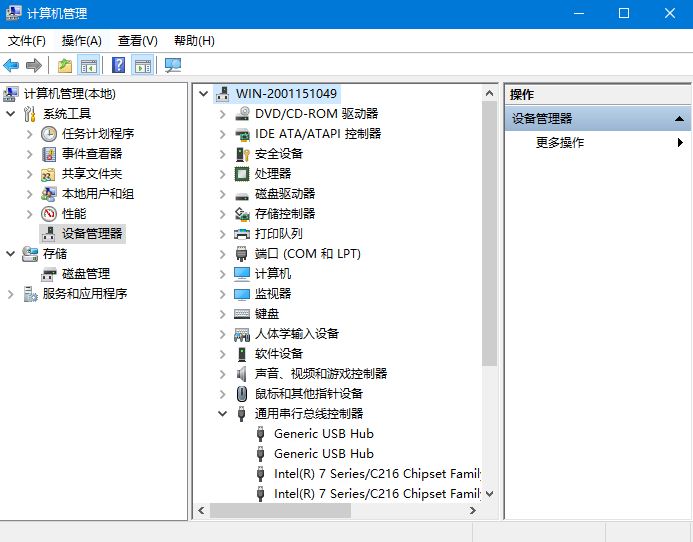Click the 端口 (COM 和 LPT) plug icon
This screenshot has height=542, width=693.
pyautogui.click(x=241, y=254)
